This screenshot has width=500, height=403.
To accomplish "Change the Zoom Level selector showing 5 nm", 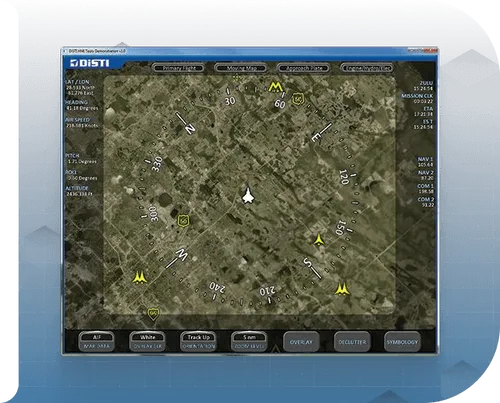I will click(249, 341).
